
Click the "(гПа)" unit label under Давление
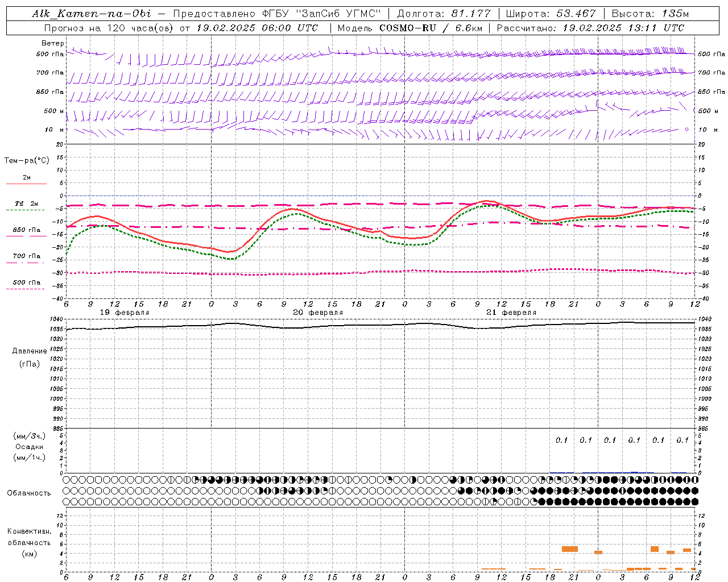[x=29, y=364]
